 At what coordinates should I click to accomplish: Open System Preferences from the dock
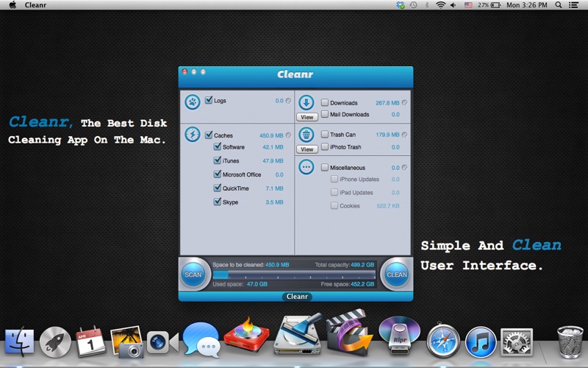517,342
